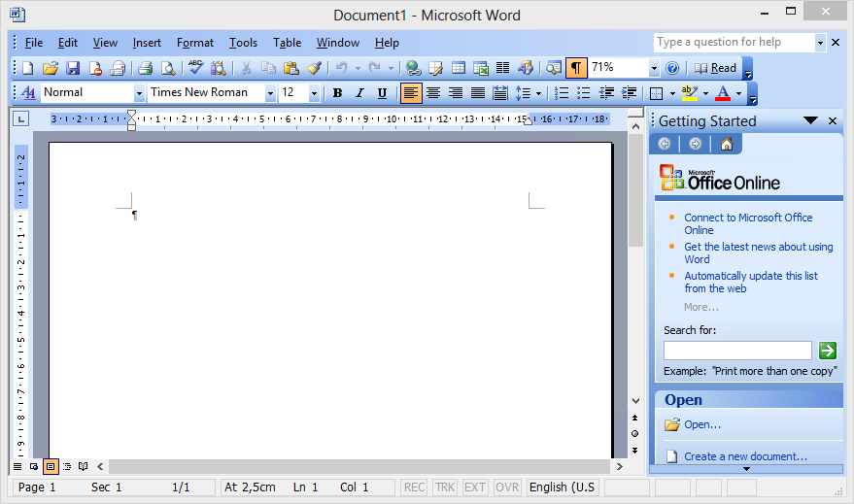854x504 pixels.
Task: Apply numbered list formatting
Action: click(561, 93)
